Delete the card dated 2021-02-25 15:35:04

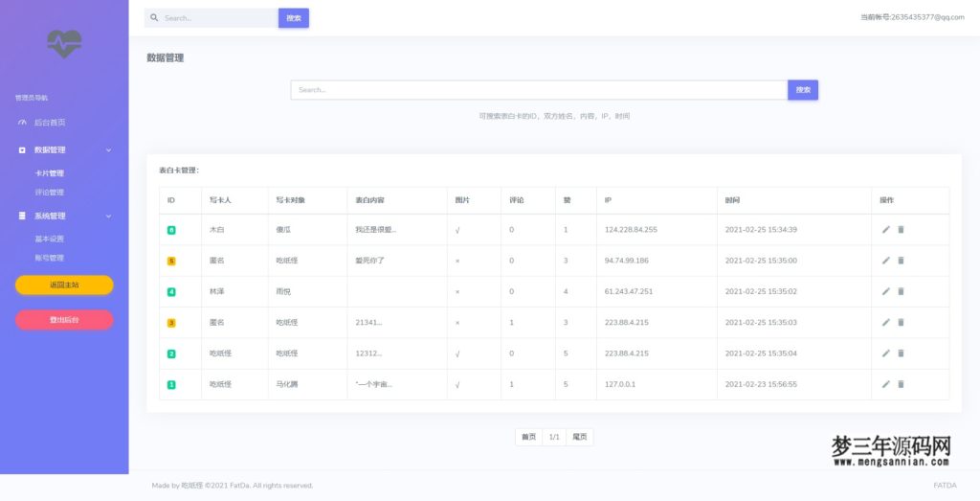(901, 353)
